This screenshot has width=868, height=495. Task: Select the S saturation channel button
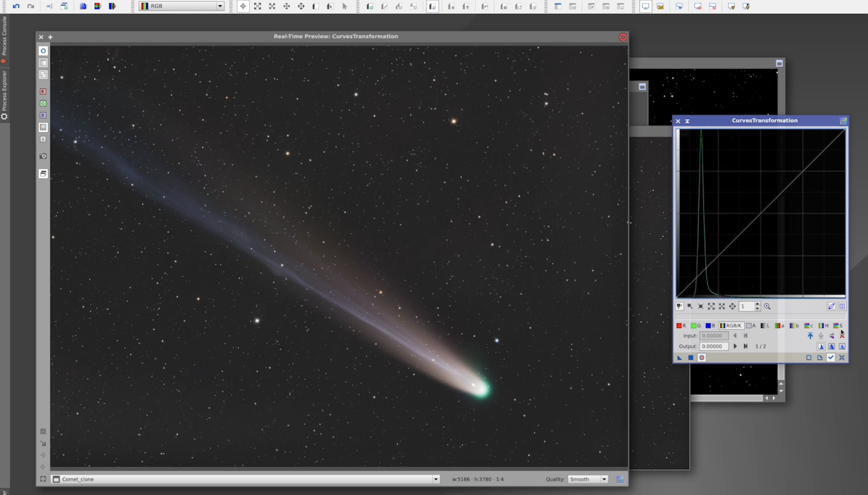pos(837,326)
